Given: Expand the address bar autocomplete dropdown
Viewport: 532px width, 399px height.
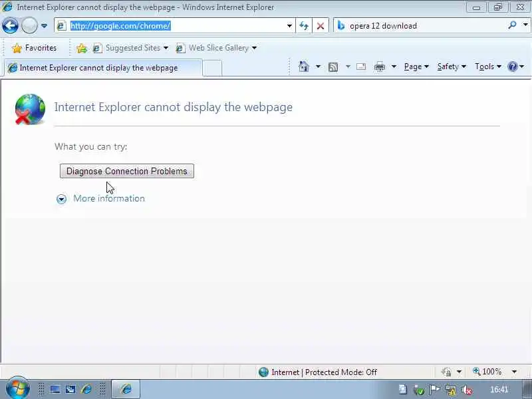Looking at the screenshot, I should (289, 26).
